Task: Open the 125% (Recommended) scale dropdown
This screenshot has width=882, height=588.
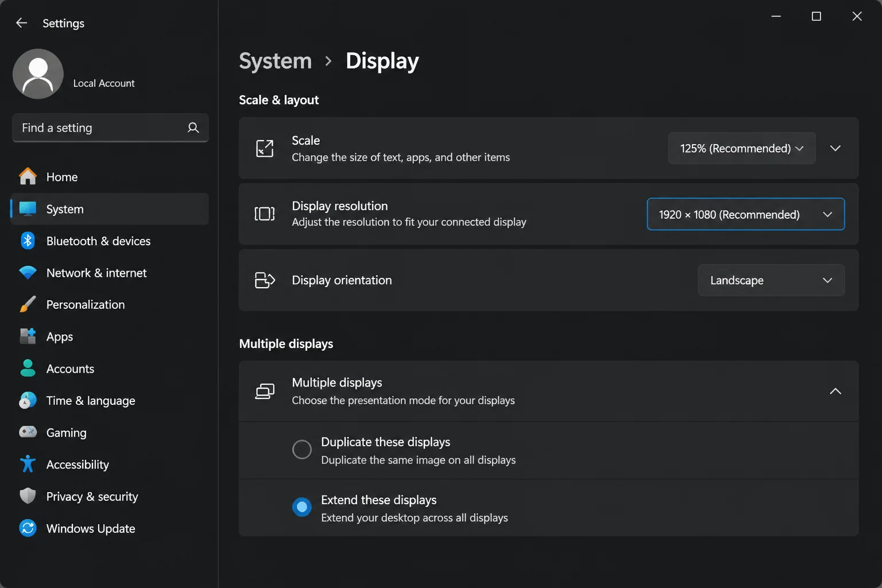Action: 742,148
